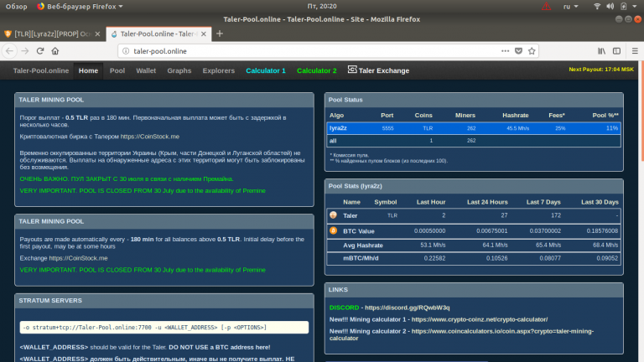Toggle the sidebar icon in toolbar
Screen dimensions: 644x362
click(616, 51)
